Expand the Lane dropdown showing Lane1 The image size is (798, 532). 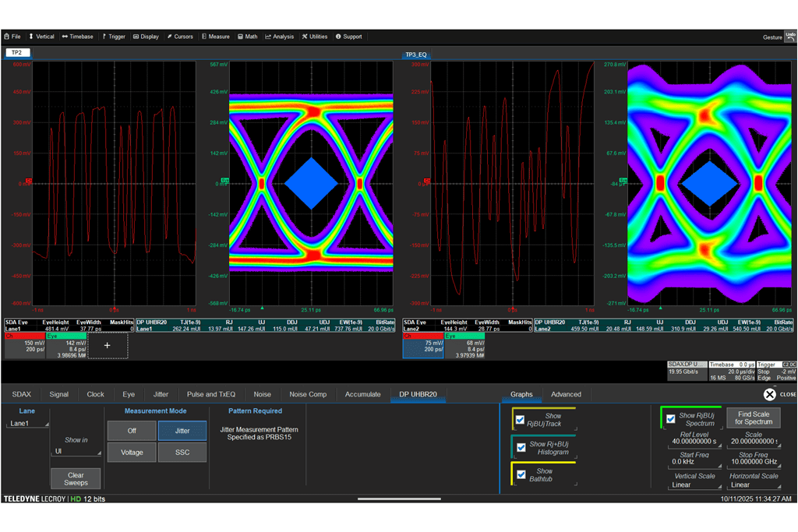[27, 424]
